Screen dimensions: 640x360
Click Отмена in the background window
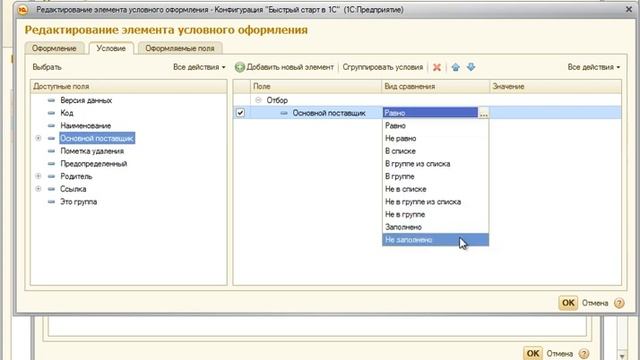560,353
